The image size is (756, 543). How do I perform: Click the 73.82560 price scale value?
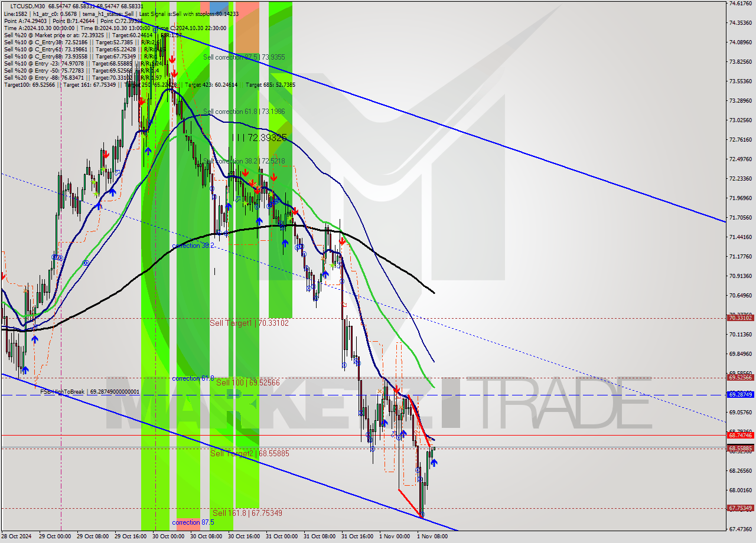(741, 61)
